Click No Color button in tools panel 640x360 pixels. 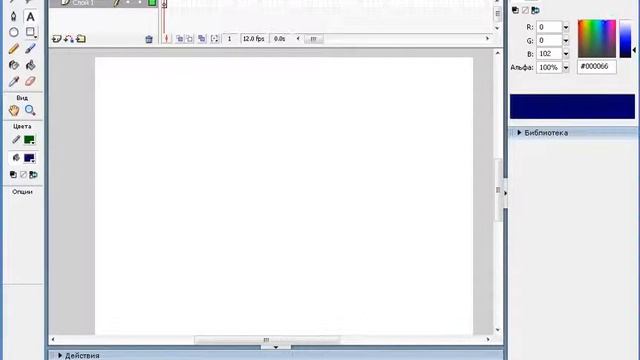click(23, 175)
